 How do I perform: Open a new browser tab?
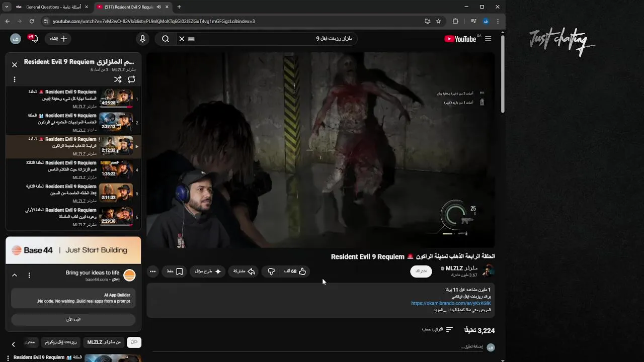coord(179,7)
